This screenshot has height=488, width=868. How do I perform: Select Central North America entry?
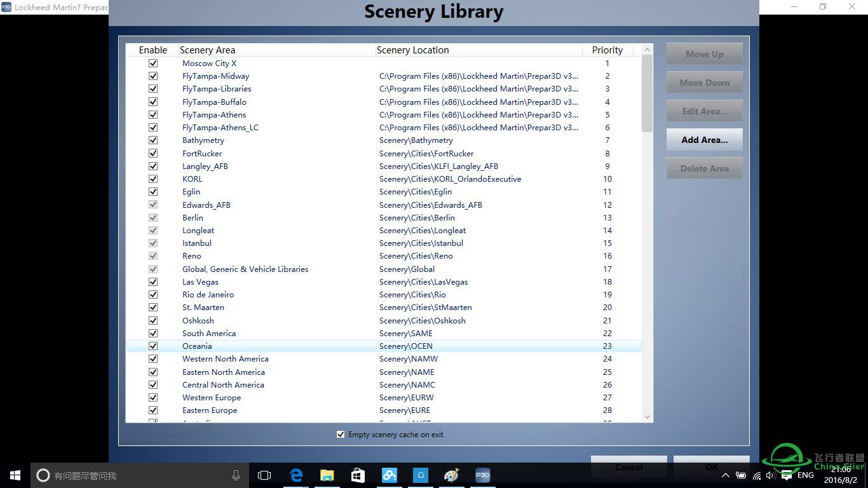pos(223,384)
